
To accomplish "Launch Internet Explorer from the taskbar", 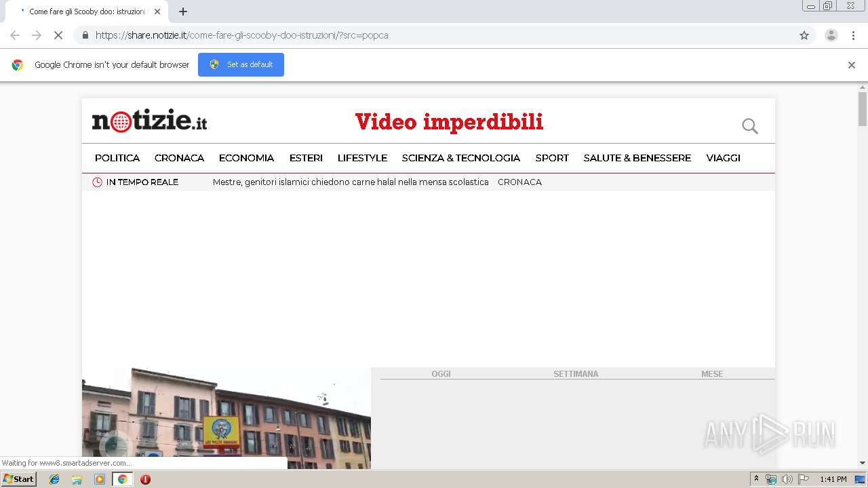I will point(54,479).
